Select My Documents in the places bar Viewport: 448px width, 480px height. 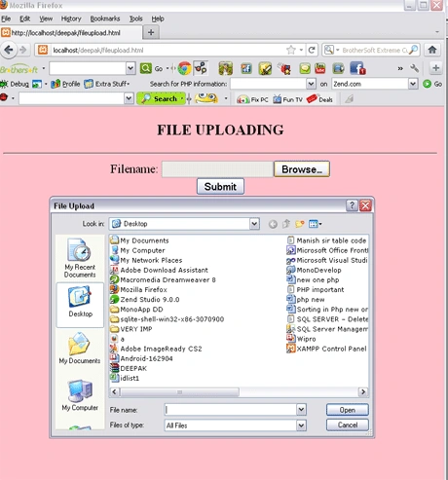pos(80,349)
